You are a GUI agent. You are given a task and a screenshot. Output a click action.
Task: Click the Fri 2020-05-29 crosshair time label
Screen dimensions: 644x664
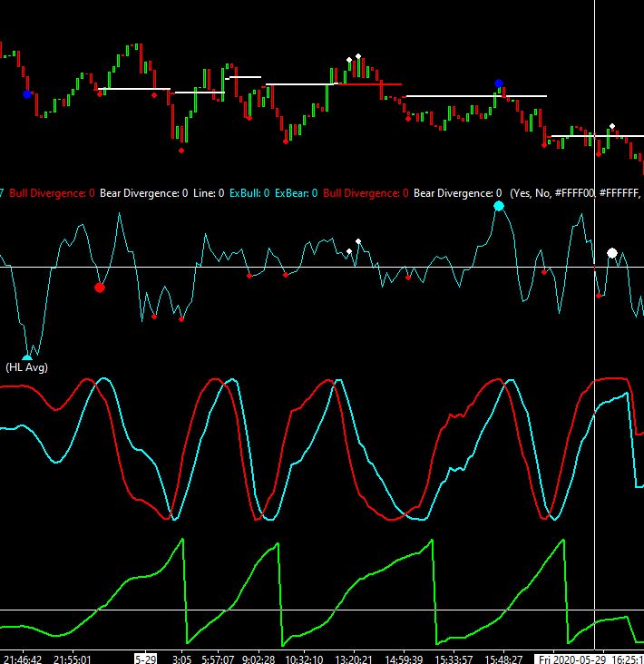589,659
